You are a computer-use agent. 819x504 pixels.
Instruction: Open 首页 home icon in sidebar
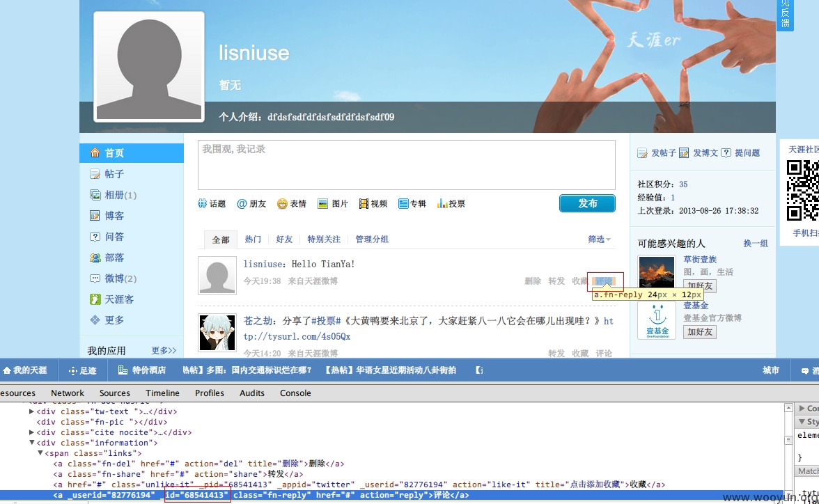[x=95, y=152]
